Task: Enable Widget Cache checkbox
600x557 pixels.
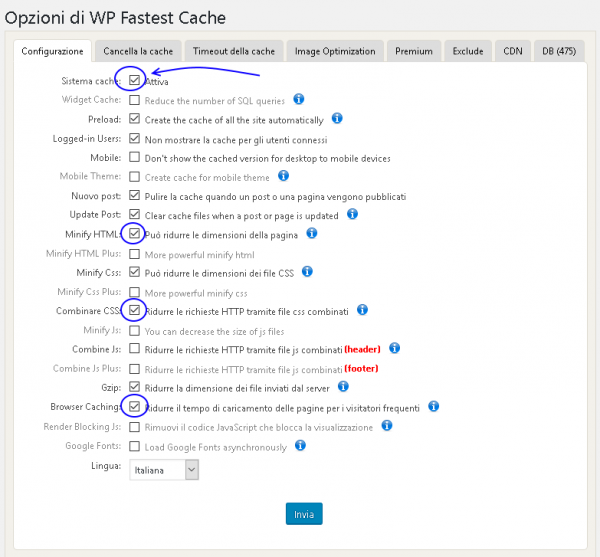Action: coord(134,100)
